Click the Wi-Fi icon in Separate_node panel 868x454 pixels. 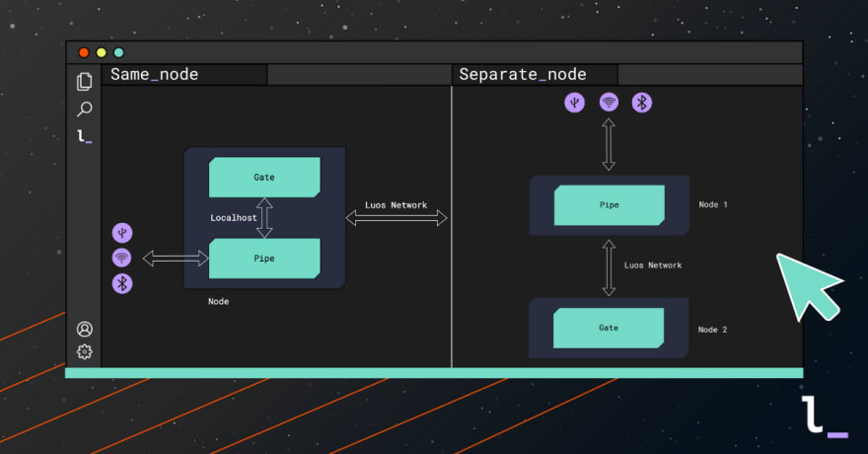point(609,102)
